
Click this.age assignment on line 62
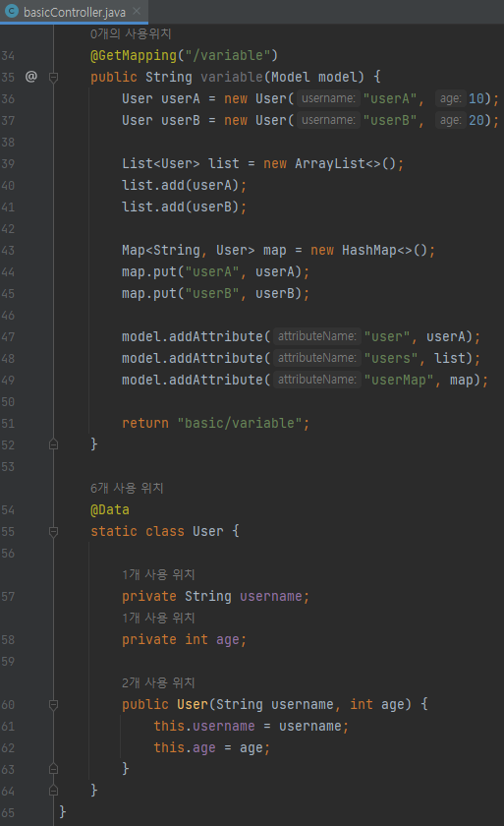(211, 747)
